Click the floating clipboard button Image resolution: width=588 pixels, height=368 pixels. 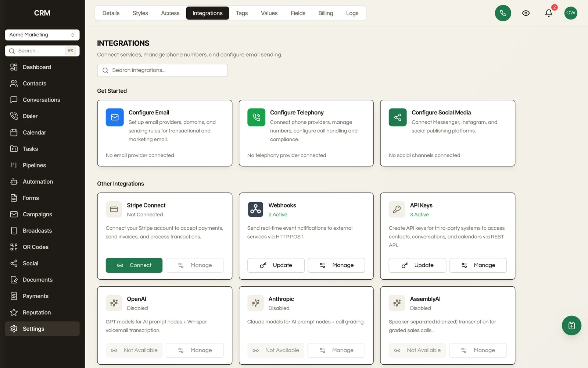tap(571, 325)
